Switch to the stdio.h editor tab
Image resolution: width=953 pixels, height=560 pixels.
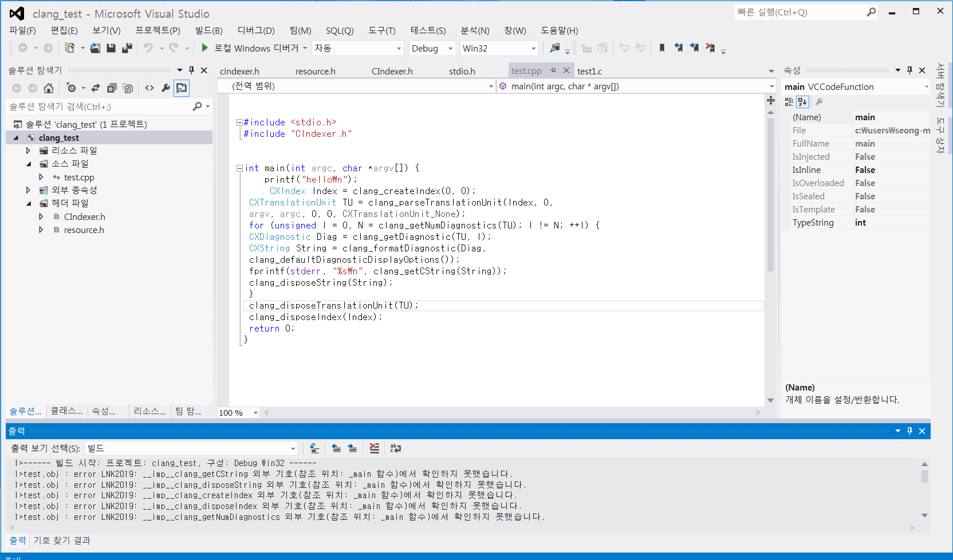[x=462, y=71]
